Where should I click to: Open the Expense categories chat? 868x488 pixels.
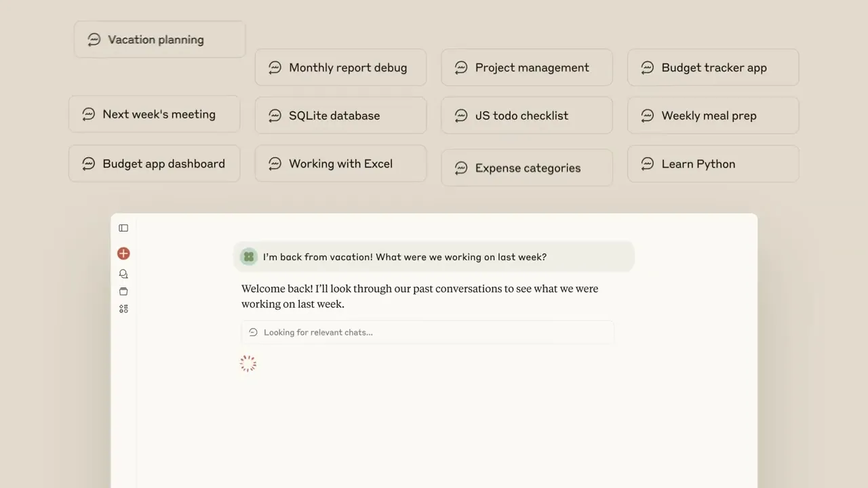pyautogui.click(x=526, y=167)
